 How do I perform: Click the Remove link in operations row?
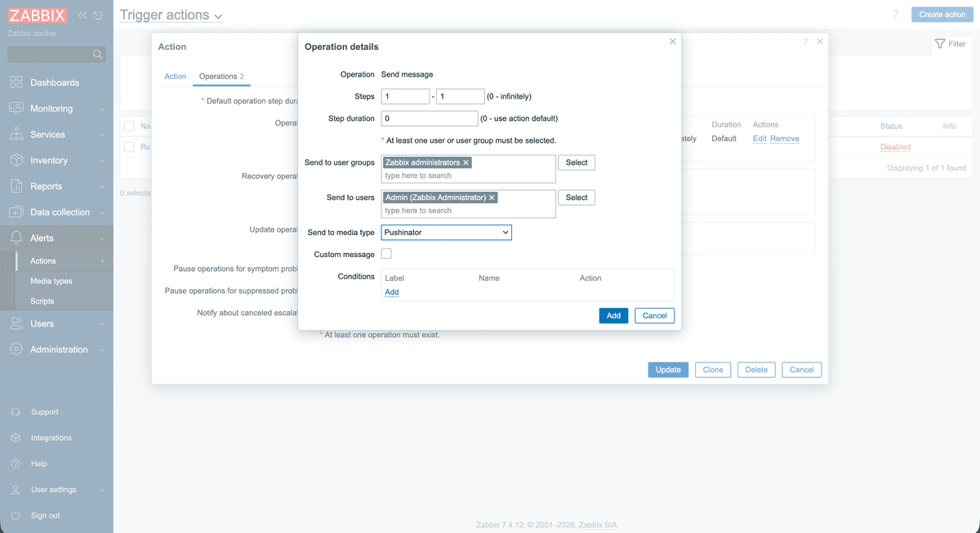[x=785, y=139]
